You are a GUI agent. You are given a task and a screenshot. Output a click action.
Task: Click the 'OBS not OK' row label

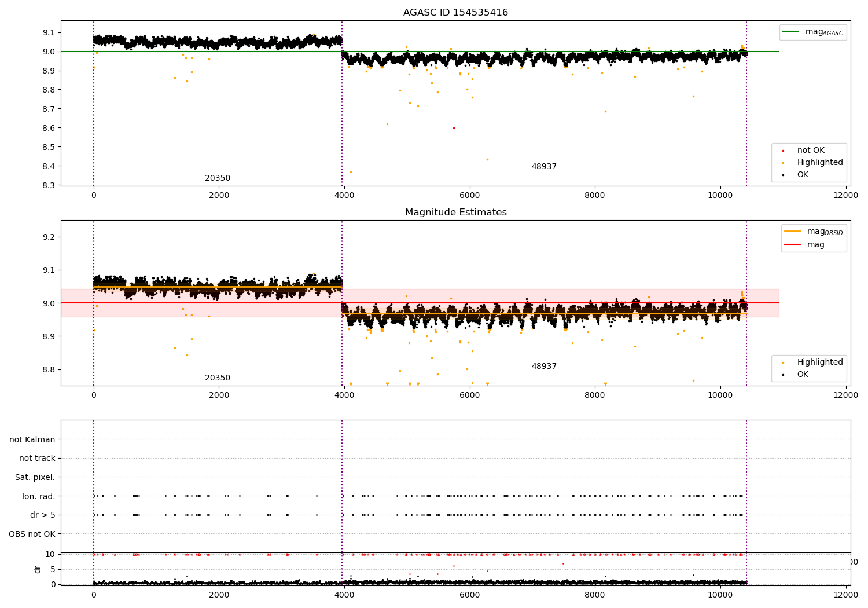click(32, 534)
